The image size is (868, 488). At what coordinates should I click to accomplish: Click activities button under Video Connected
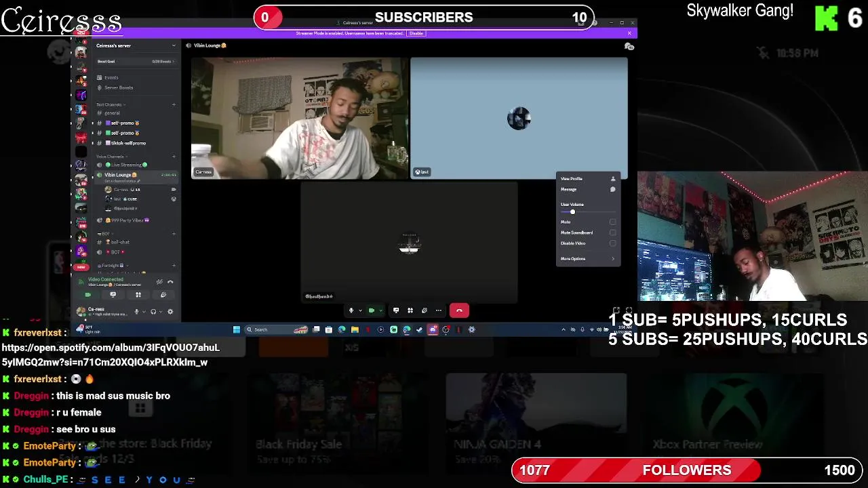[x=138, y=295]
